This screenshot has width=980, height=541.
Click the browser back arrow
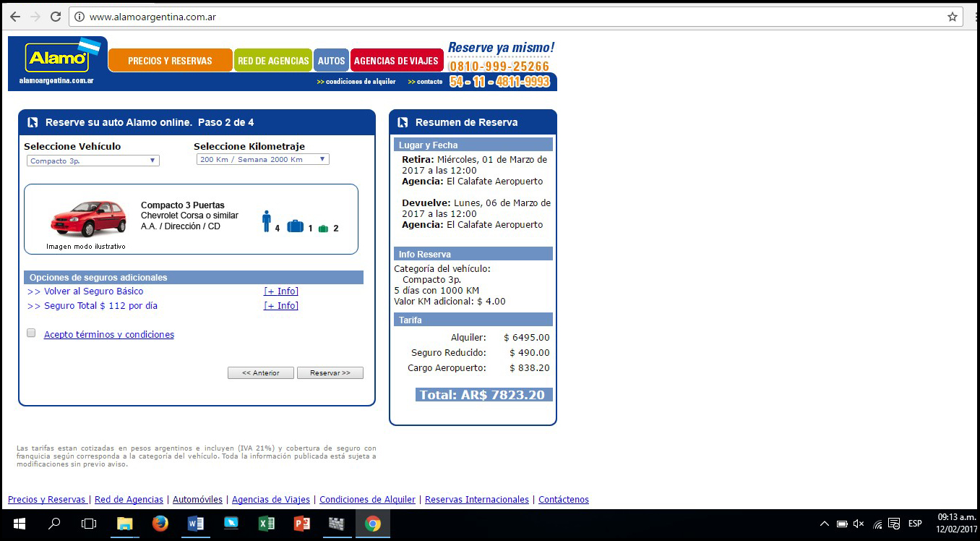pos(15,17)
